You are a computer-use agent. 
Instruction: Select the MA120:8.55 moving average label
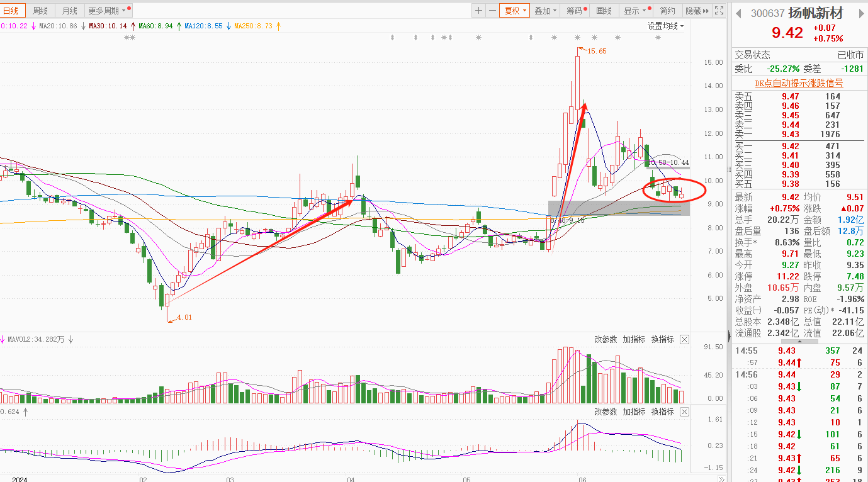pyautogui.click(x=203, y=26)
